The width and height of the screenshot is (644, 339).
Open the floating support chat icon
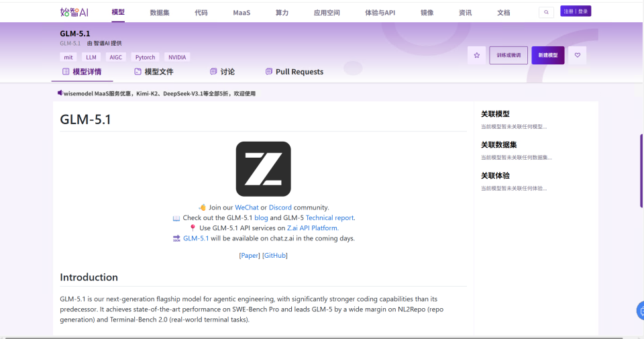pos(640,310)
